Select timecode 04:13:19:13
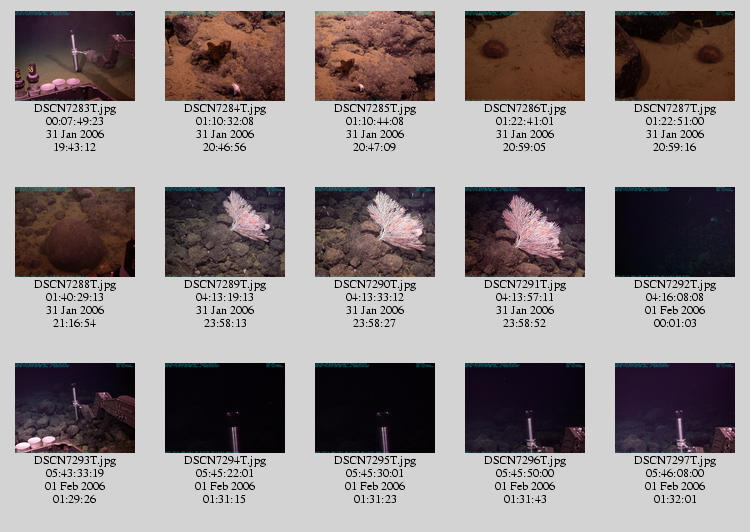 pos(225,297)
